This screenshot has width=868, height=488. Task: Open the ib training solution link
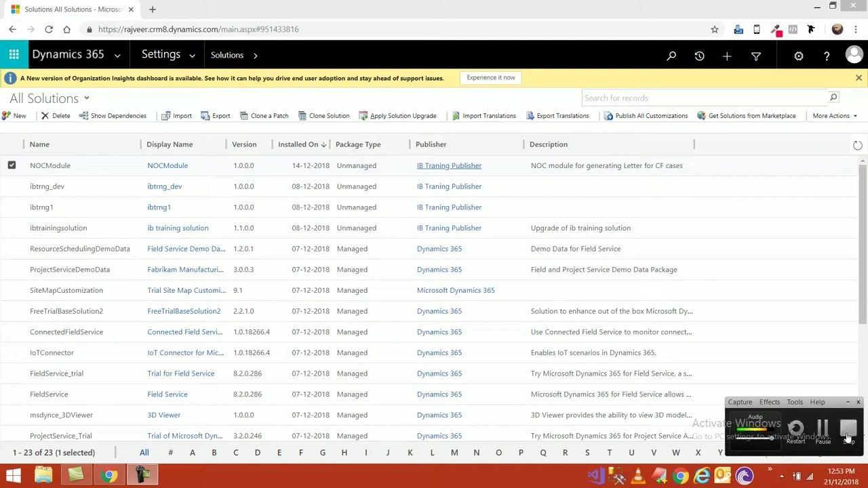pyautogui.click(x=178, y=228)
